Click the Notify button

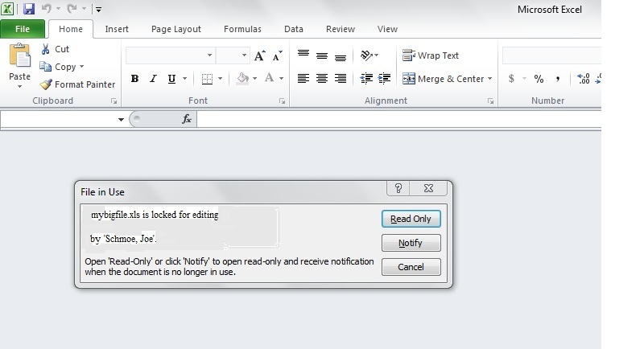[x=411, y=243]
